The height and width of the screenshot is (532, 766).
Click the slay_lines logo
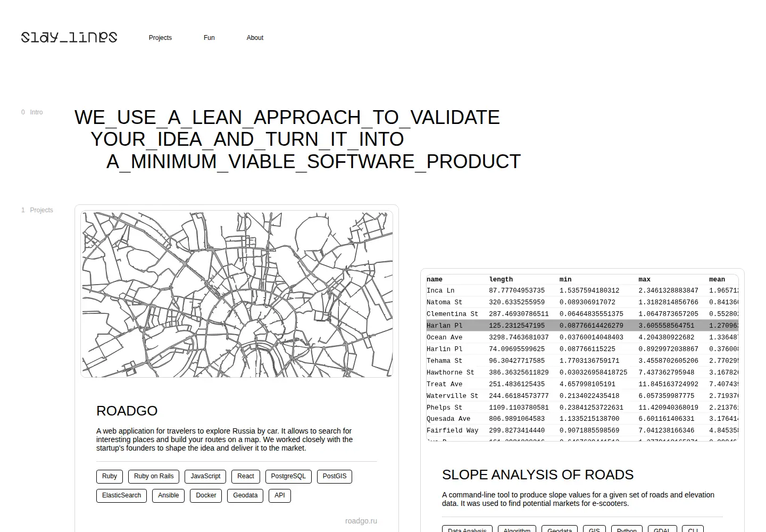(69, 37)
